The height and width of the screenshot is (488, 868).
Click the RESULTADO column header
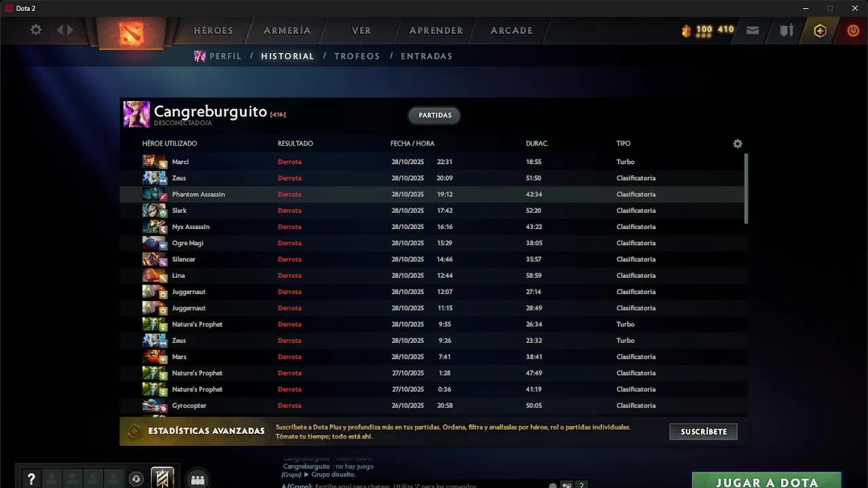pyautogui.click(x=295, y=144)
